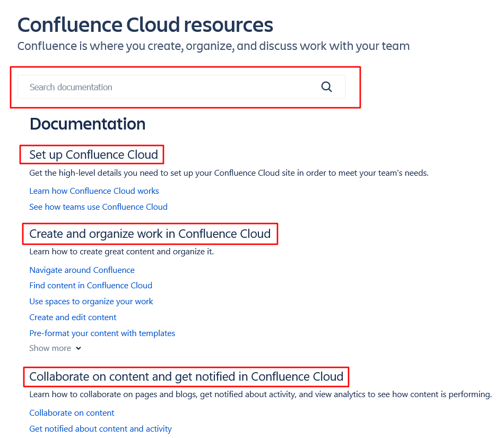Click the Collaborate and get notified heading

[x=186, y=376]
